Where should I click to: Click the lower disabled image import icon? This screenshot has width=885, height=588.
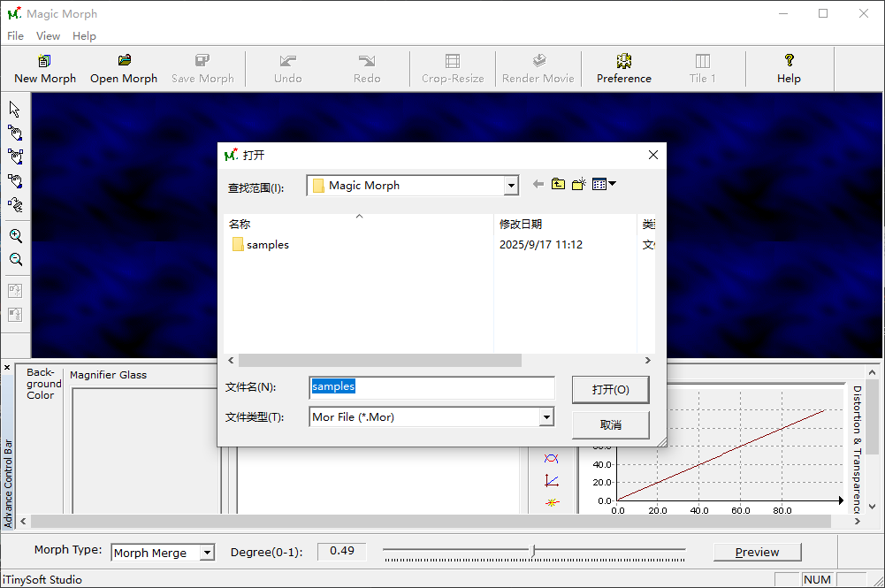15,314
